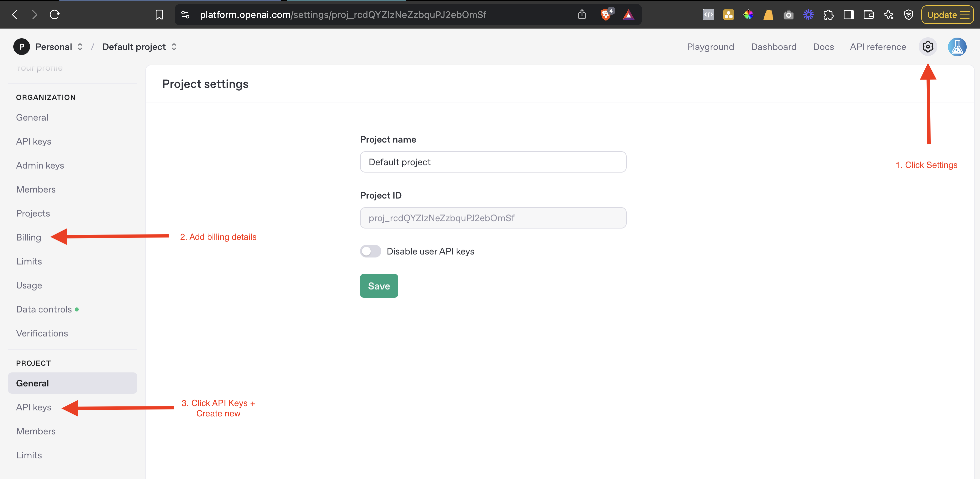Screen dimensions: 980x479
Task: Go to Playground in top navigation
Action: click(710, 47)
